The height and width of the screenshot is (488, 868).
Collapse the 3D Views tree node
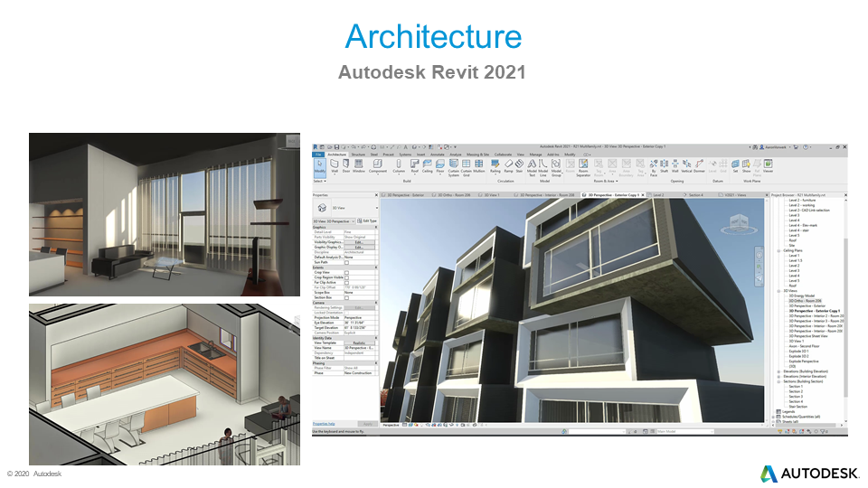(778, 291)
